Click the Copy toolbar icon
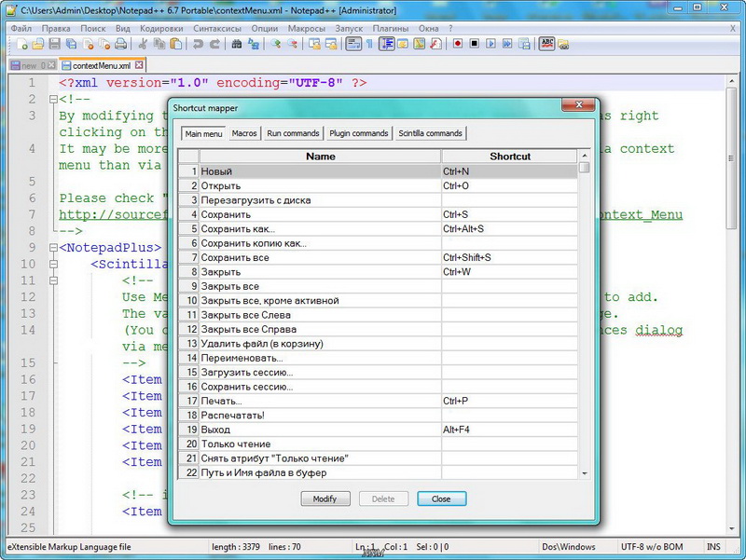This screenshot has width=746, height=560. (x=159, y=44)
